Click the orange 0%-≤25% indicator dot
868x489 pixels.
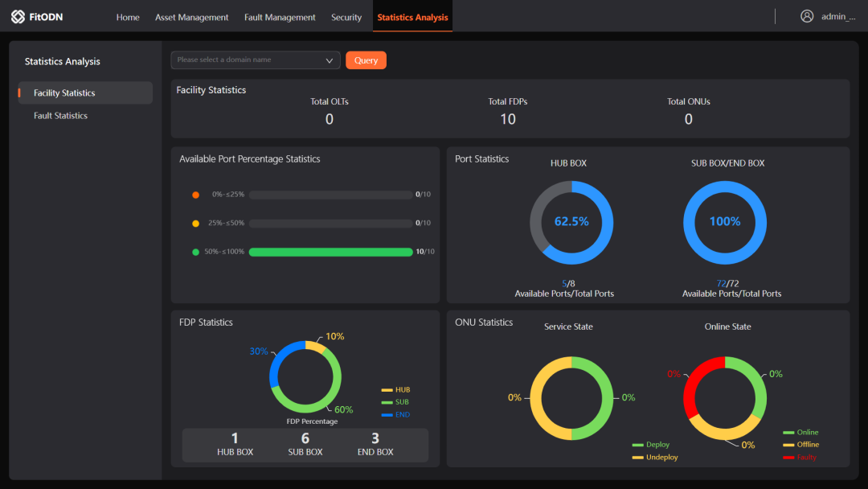click(195, 195)
